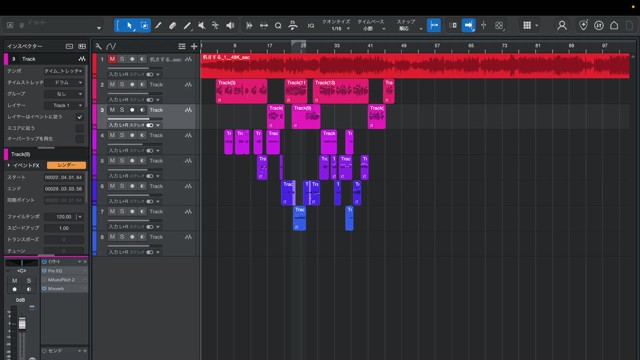Click the スピードアップ value 1.00

pos(64,228)
